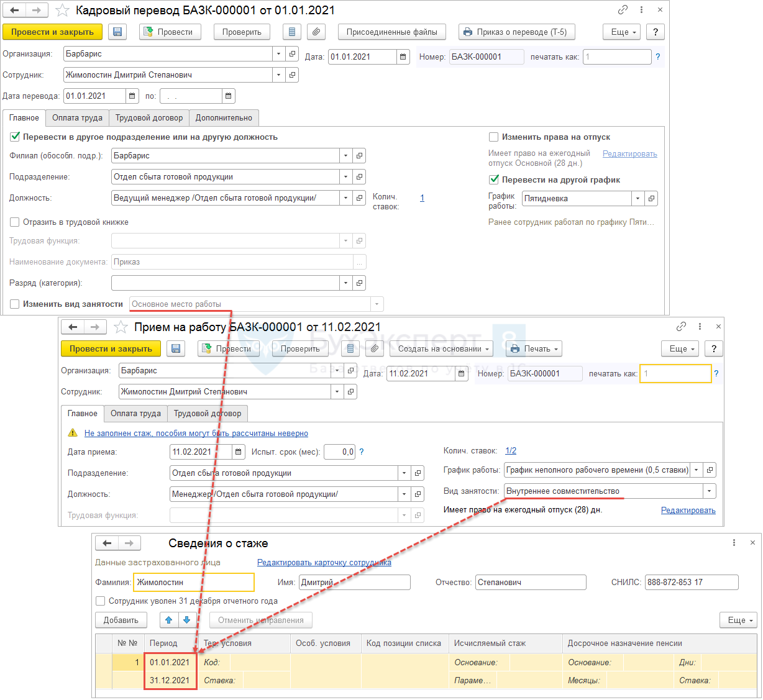Click the paperclip attachment icon in Кадровый перевод toolbar
Image resolution: width=763 pixels, height=700 pixels.
317,32
